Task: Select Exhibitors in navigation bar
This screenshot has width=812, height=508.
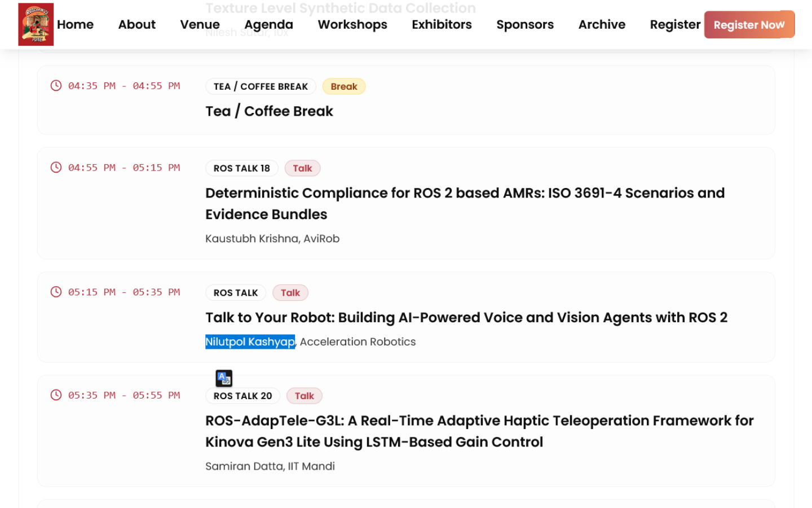Action: 442,25
